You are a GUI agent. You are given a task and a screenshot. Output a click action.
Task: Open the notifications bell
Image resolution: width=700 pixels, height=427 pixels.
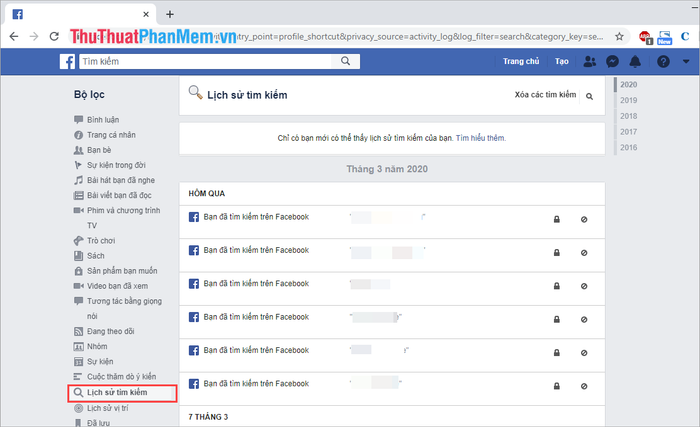coord(635,61)
